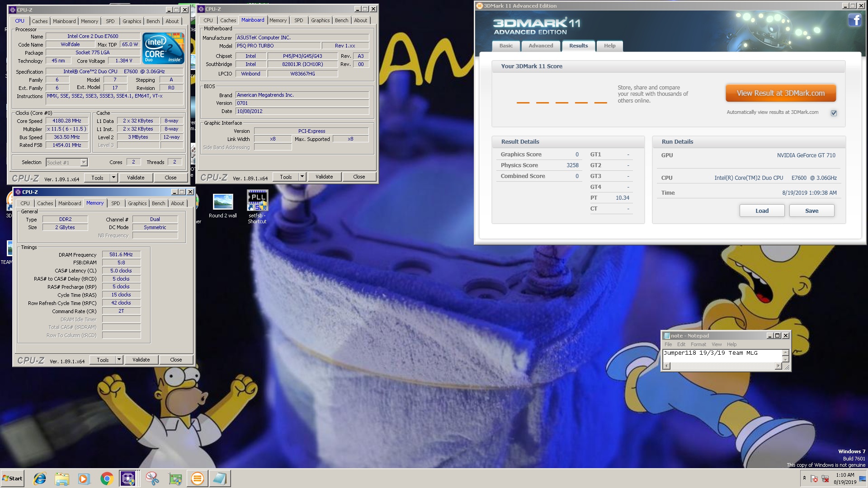Image resolution: width=868 pixels, height=488 pixels.
Task: Select the Core Speed 4180.28 MHz value
Action: [x=66, y=121]
